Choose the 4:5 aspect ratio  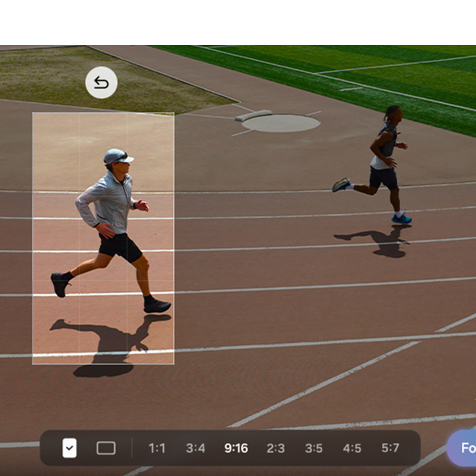click(x=352, y=448)
